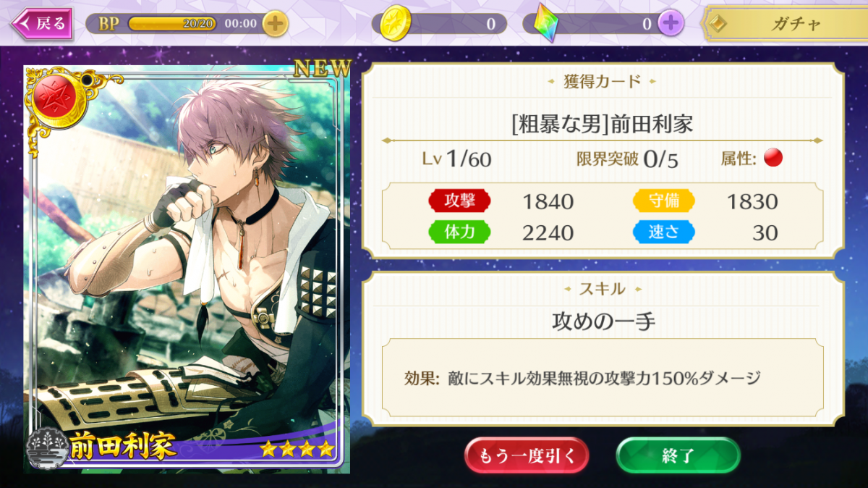Select the 攻撃 attack stat badge
The width and height of the screenshot is (868, 488).
pos(459,201)
